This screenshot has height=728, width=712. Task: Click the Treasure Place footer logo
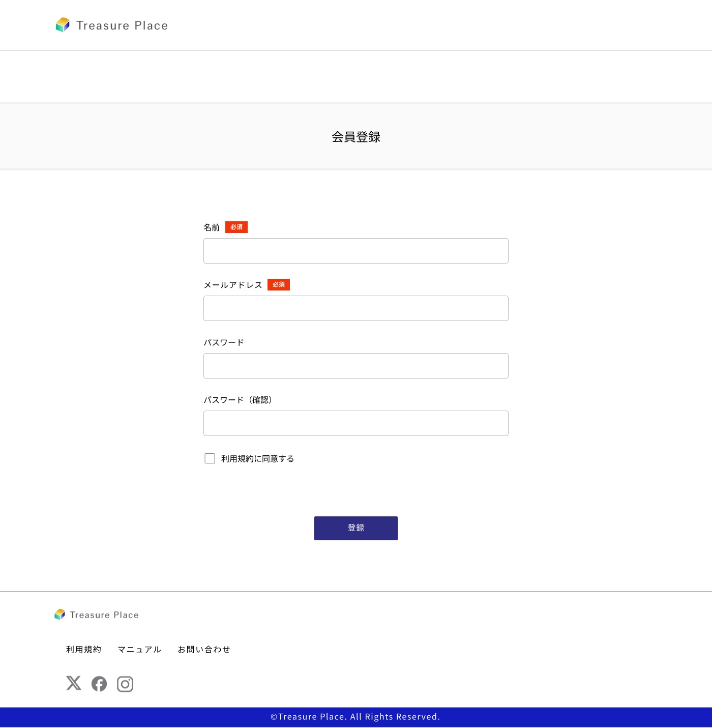click(x=97, y=615)
